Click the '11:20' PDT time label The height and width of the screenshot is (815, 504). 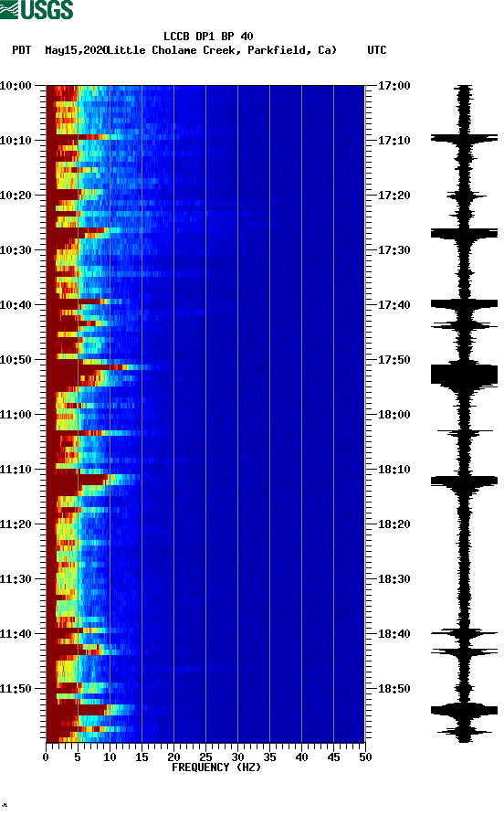pos(16,524)
